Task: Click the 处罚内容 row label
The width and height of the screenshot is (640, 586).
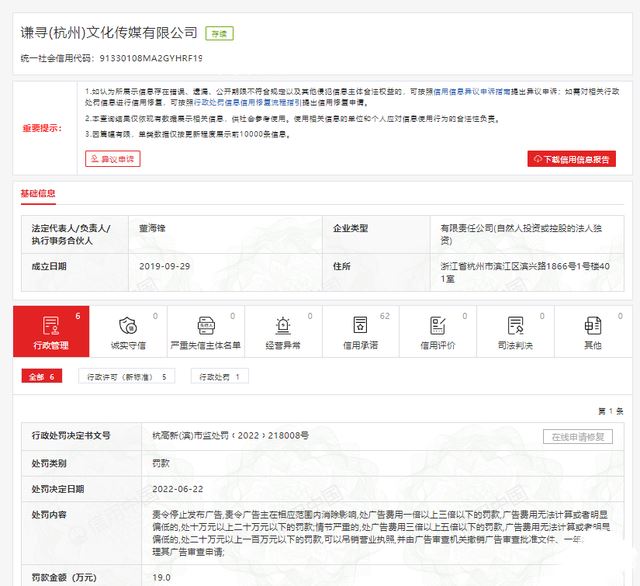Action: 49,515
